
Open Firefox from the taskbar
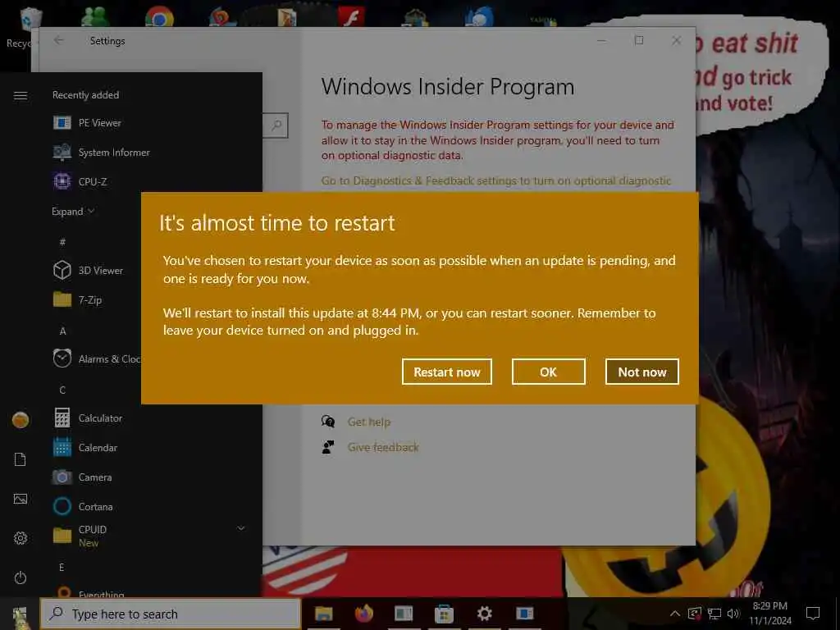tap(363, 614)
